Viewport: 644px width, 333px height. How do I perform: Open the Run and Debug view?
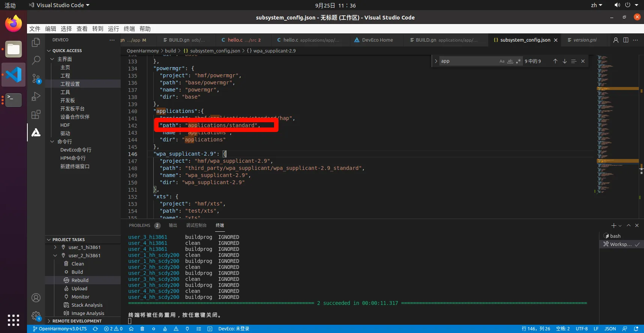point(36,96)
